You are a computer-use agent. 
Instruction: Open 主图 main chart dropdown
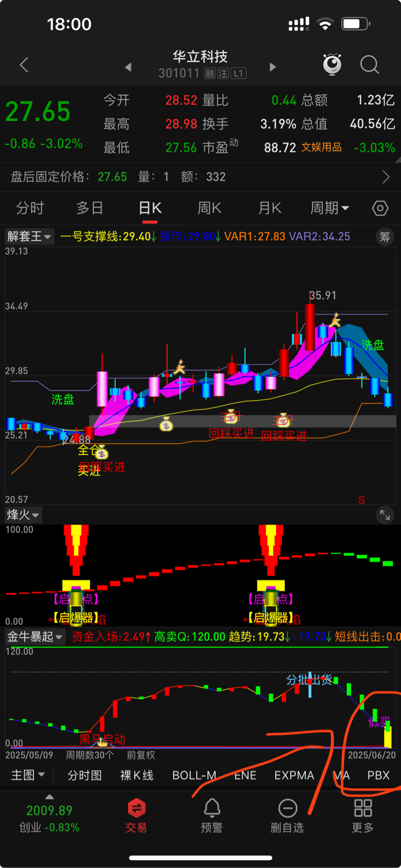point(28,775)
